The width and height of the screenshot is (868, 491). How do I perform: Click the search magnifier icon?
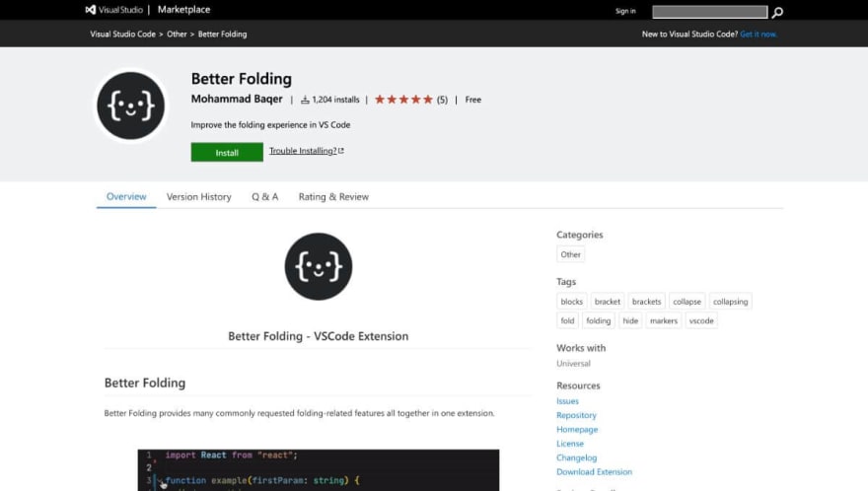[x=777, y=12]
